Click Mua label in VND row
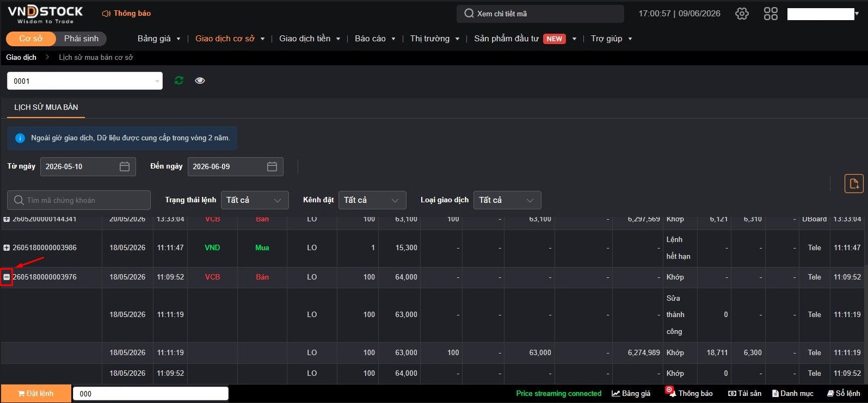This screenshot has height=403, width=868. 262,247
